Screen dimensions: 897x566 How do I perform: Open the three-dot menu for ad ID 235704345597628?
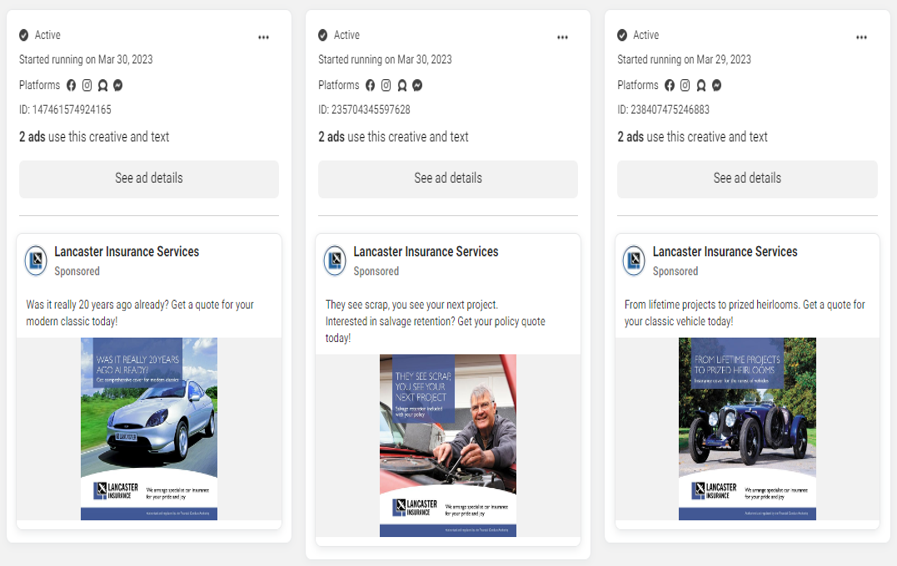coord(562,37)
